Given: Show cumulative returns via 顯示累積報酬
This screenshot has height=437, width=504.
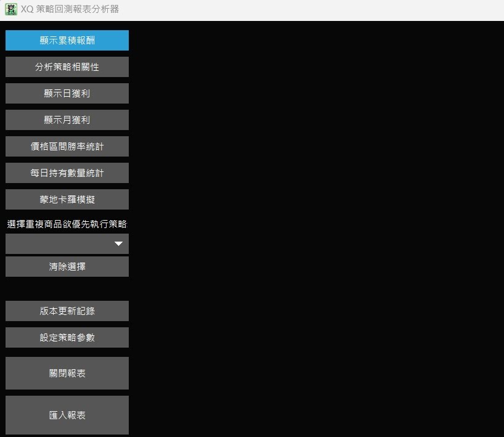Looking at the screenshot, I should pyautogui.click(x=67, y=40).
